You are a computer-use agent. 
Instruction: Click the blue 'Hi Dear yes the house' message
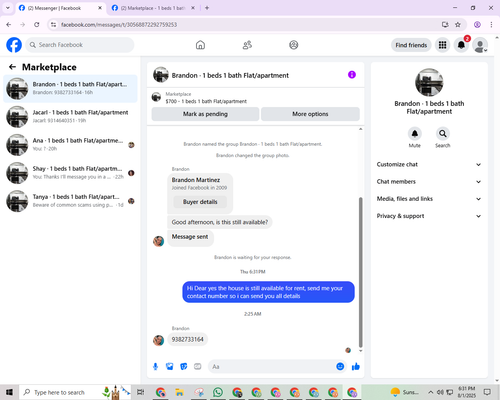click(x=268, y=292)
